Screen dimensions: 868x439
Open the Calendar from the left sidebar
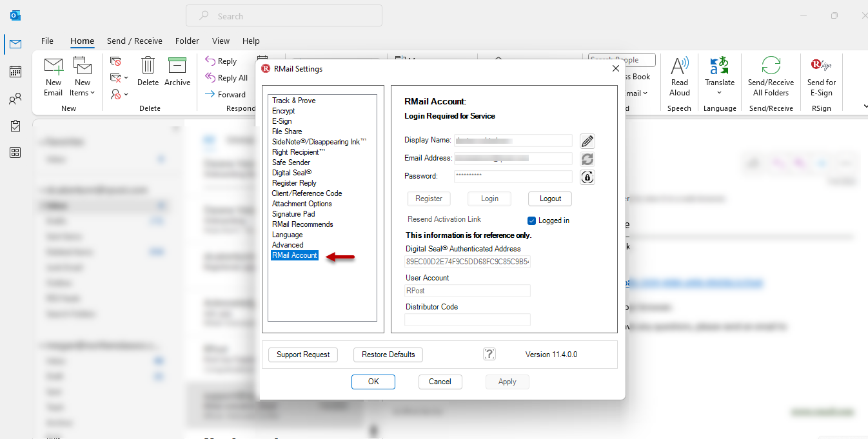click(15, 72)
